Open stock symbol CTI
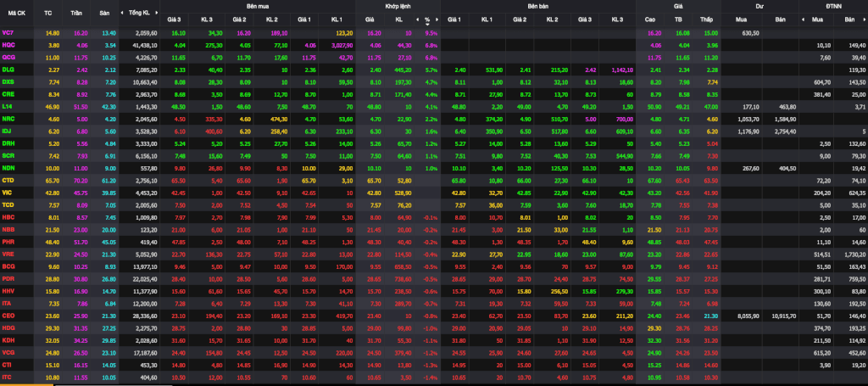 [7, 365]
